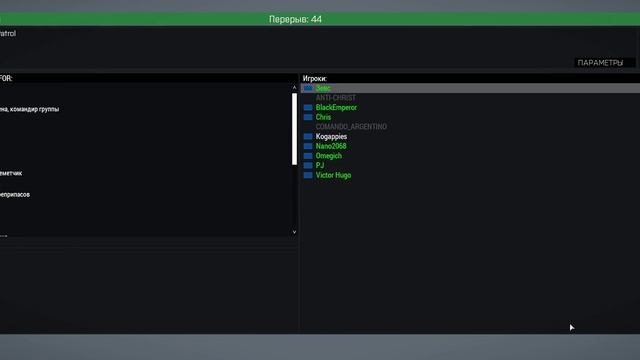Select player name Kogappies
Image resolution: width=640 pixels, height=360 pixels.
(x=331, y=137)
